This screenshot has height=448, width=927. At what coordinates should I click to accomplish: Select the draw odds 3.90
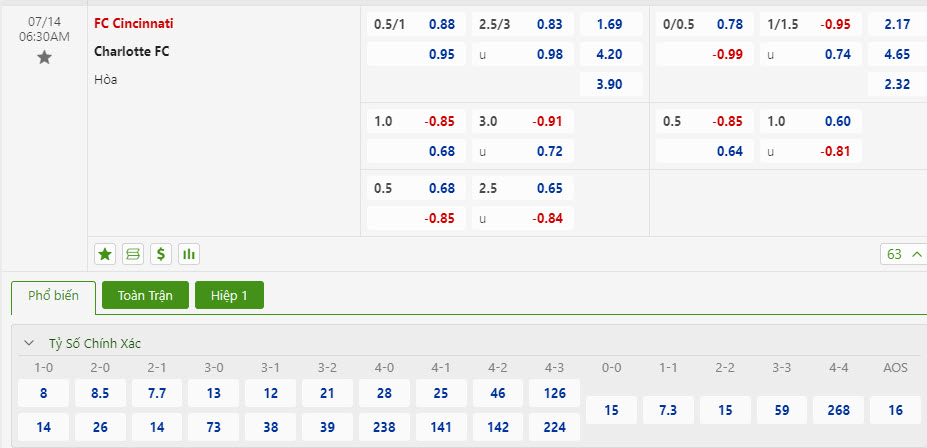[x=609, y=84]
